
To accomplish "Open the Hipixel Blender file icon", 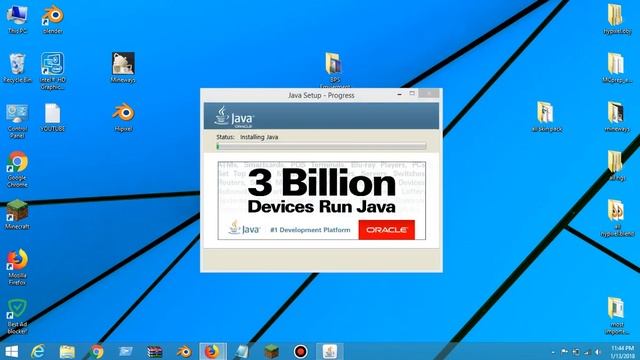I will pos(123,118).
